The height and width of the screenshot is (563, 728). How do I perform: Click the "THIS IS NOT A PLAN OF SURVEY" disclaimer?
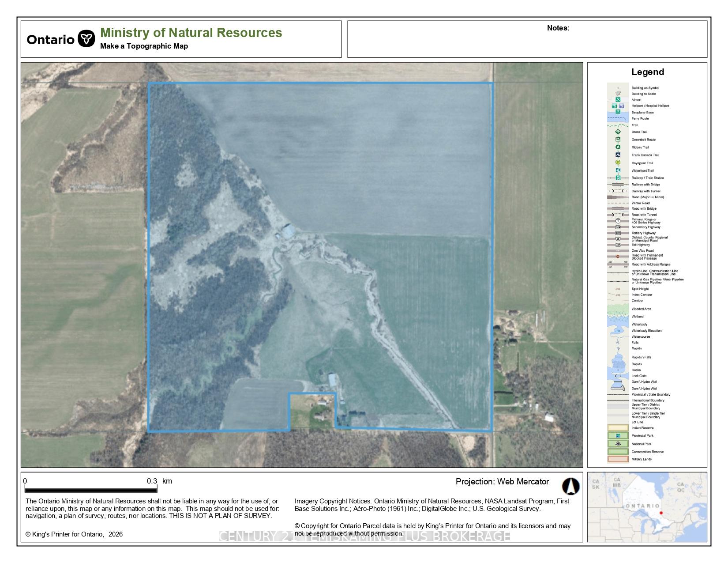point(221,516)
